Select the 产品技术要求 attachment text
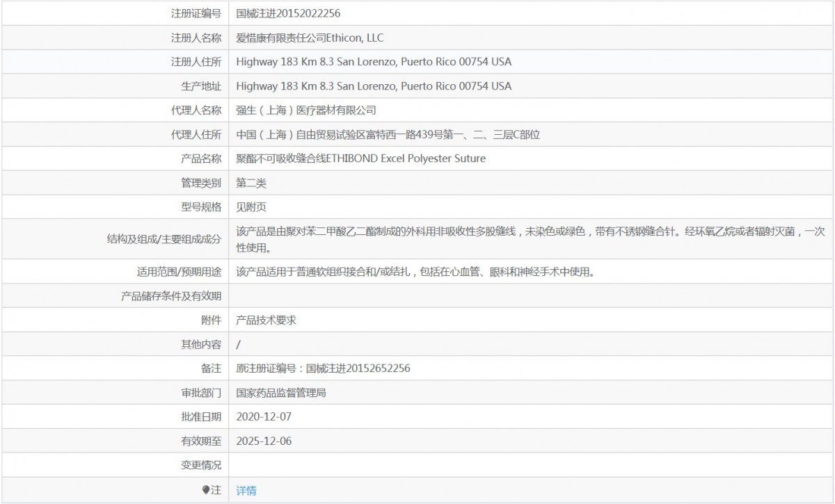Viewport: 835px width, 504px height. [267, 320]
